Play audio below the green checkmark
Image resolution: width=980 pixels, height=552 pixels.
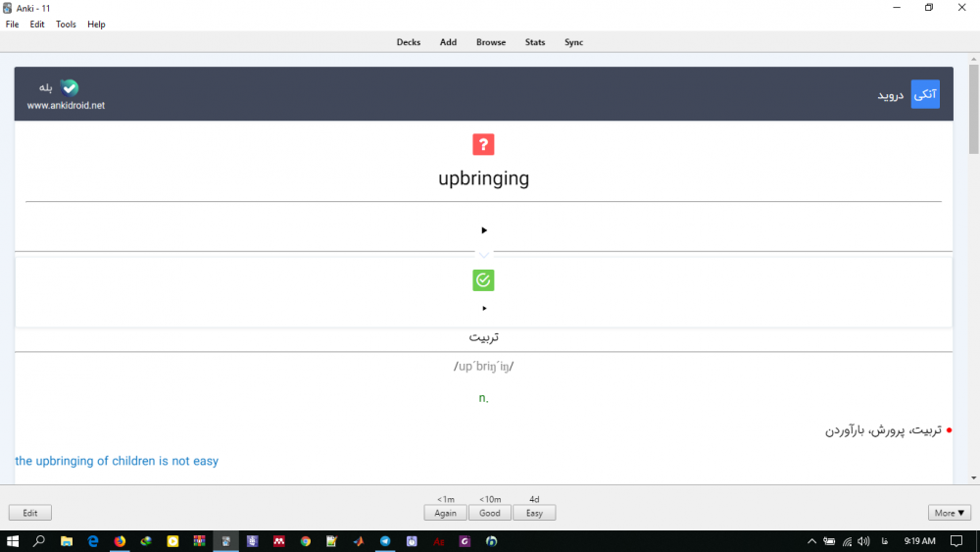click(484, 308)
